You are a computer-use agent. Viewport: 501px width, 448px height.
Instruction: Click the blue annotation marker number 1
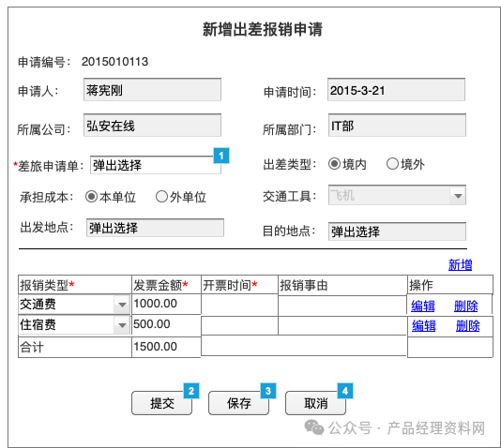click(x=221, y=156)
